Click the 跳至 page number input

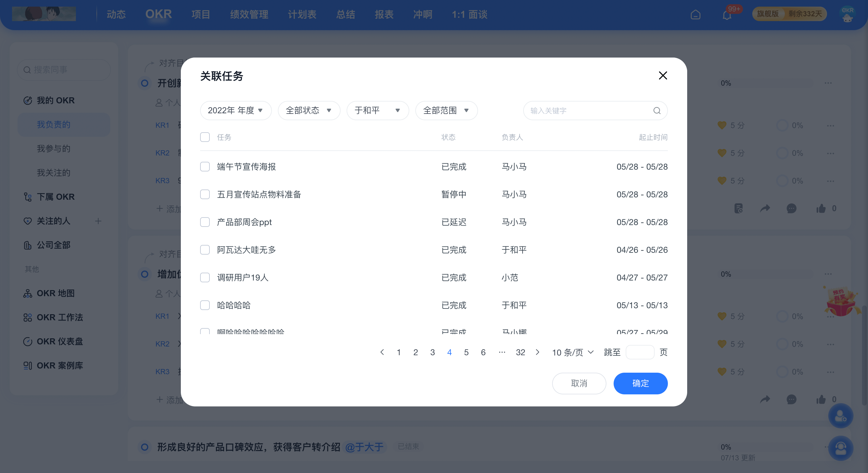pos(640,352)
